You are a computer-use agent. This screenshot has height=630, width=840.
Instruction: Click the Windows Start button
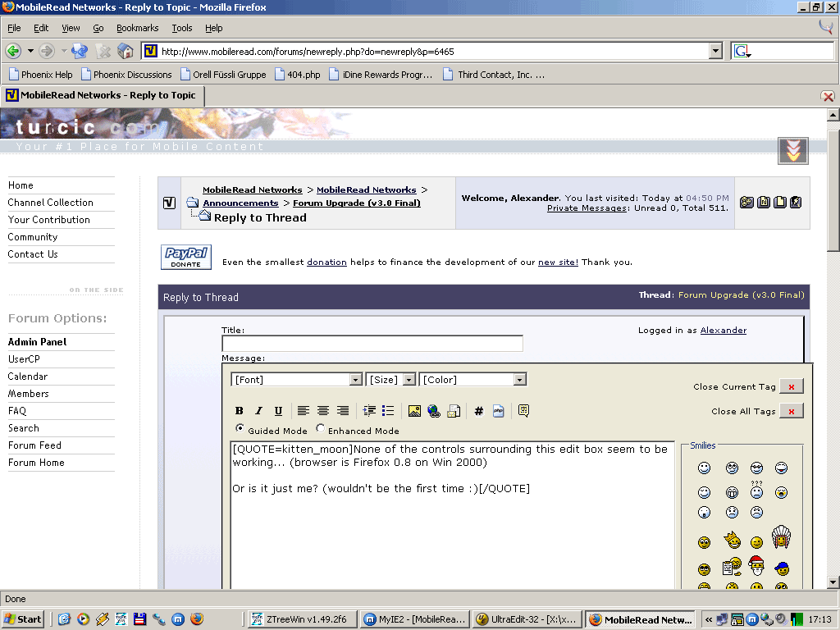22,619
